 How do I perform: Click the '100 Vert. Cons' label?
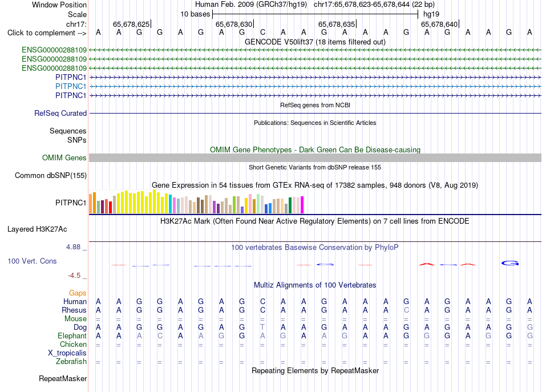[32, 261]
